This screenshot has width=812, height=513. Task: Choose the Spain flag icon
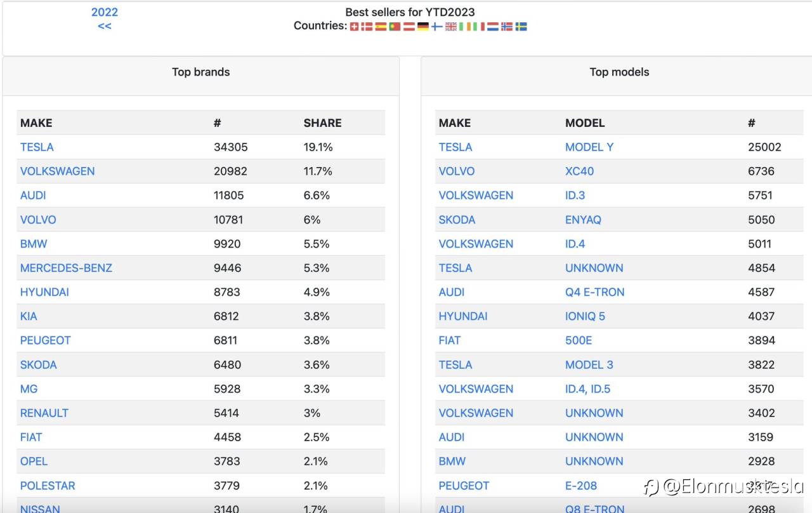(381, 27)
